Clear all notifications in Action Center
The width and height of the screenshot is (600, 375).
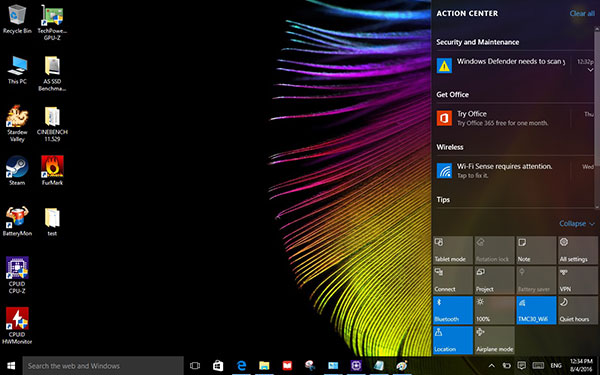point(582,13)
